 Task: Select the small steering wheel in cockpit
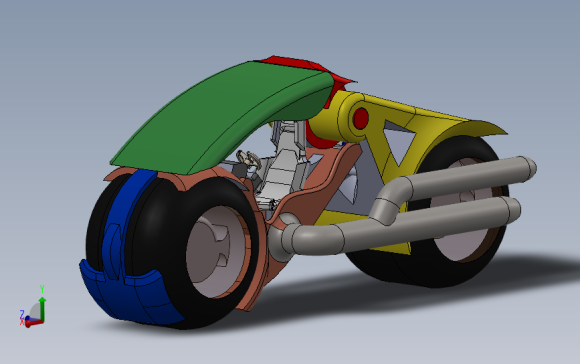click(249, 159)
